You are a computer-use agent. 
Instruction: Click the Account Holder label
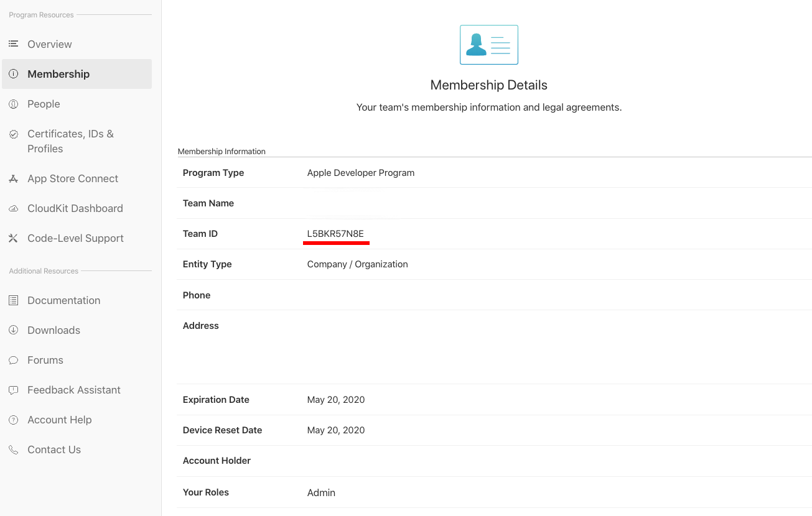click(217, 461)
